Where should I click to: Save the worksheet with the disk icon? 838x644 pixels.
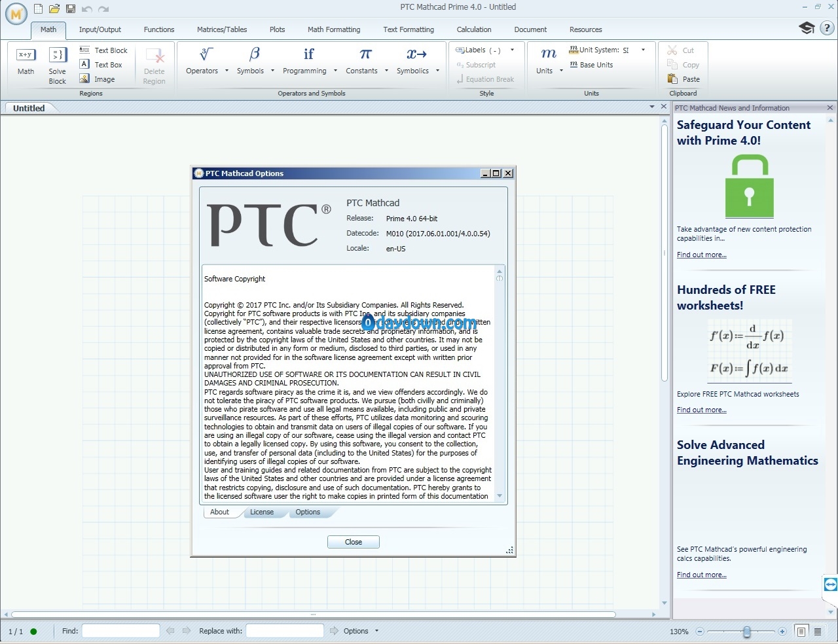pos(71,9)
